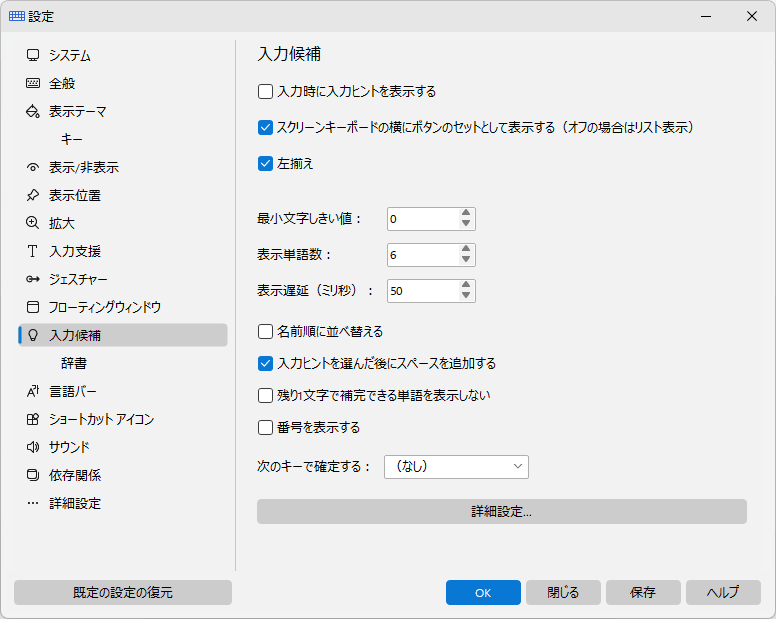The image size is (776, 619).
Task: Decrease 最小文字しきい値 with down arrow
Action: click(x=466, y=224)
